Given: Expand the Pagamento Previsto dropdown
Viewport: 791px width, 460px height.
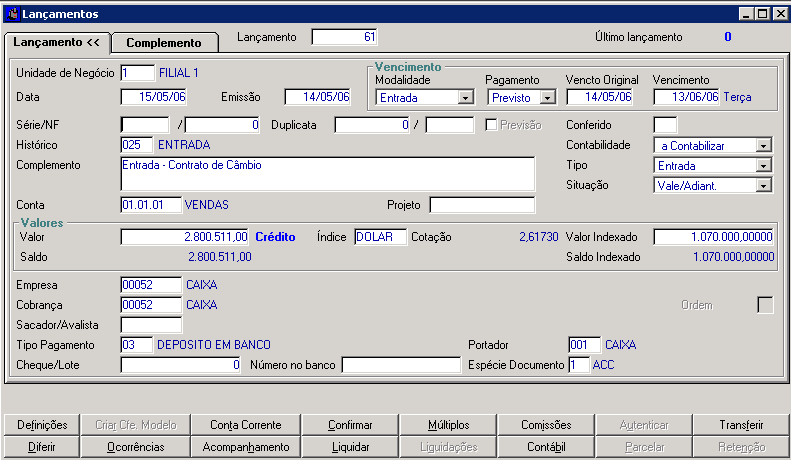Looking at the screenshot, I should point(548,97).
